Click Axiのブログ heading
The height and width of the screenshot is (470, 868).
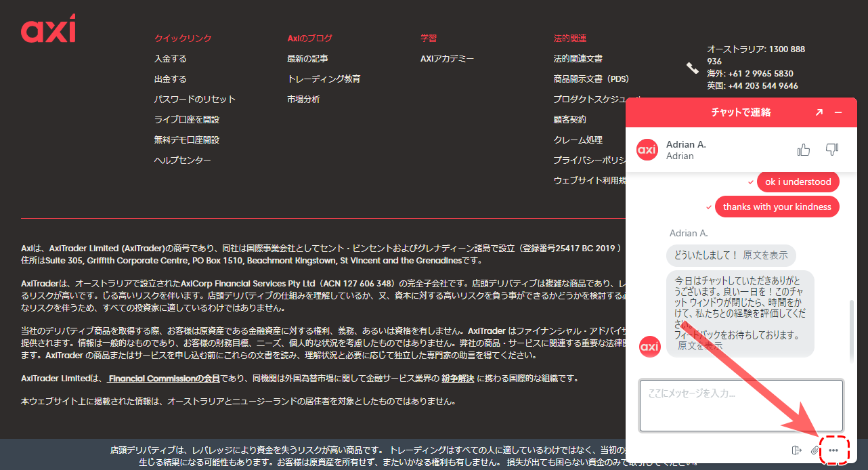click(x=309, y=39)
